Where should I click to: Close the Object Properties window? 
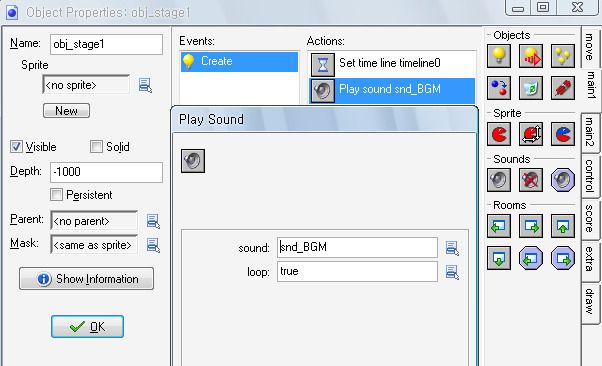pos(577,8)
